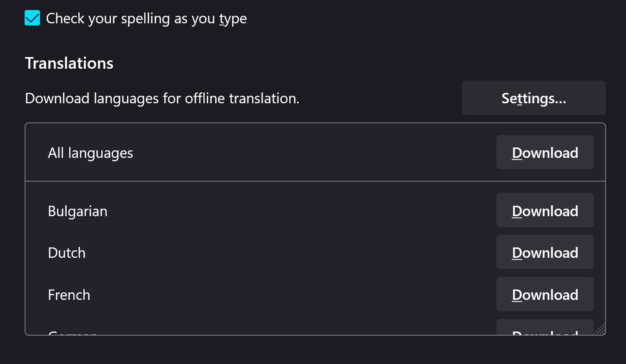Click the French language name
The height and width of the screenshot is (364, 626).
69,295
